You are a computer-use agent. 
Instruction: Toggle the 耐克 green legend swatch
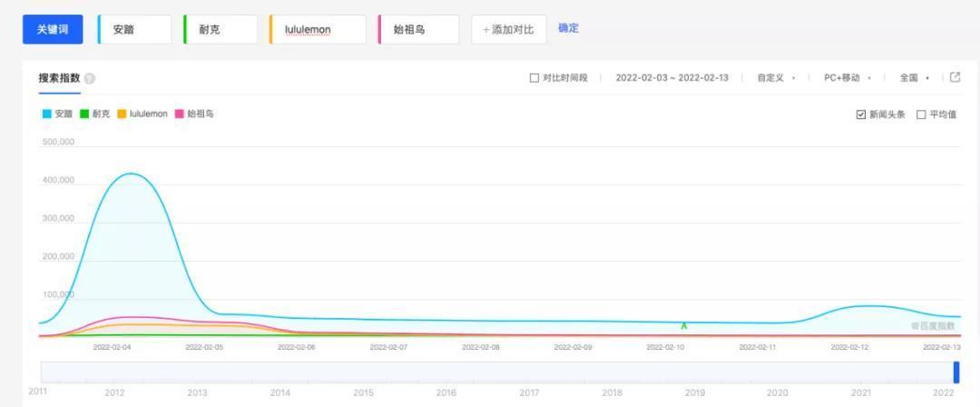[x=84, y=114]
